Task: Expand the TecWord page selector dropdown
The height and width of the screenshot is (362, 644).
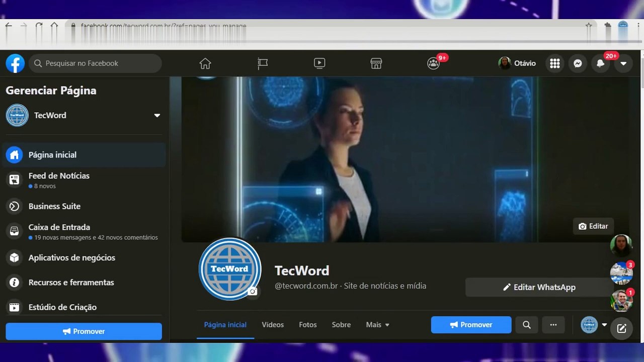Action: pos(157,115)
